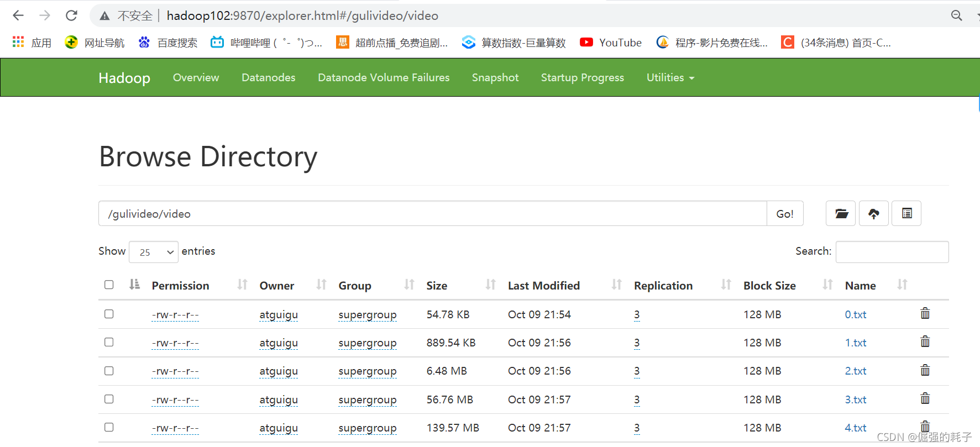Delete 1.txt using its trash icon
The height and width of the screenshot is (447, 980).
click(925, 342)
